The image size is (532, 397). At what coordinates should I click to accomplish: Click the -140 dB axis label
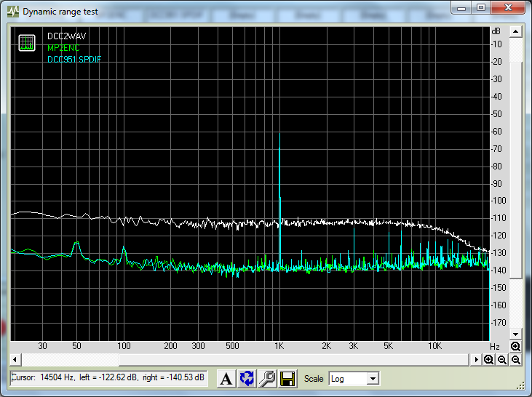click(499, 270)
